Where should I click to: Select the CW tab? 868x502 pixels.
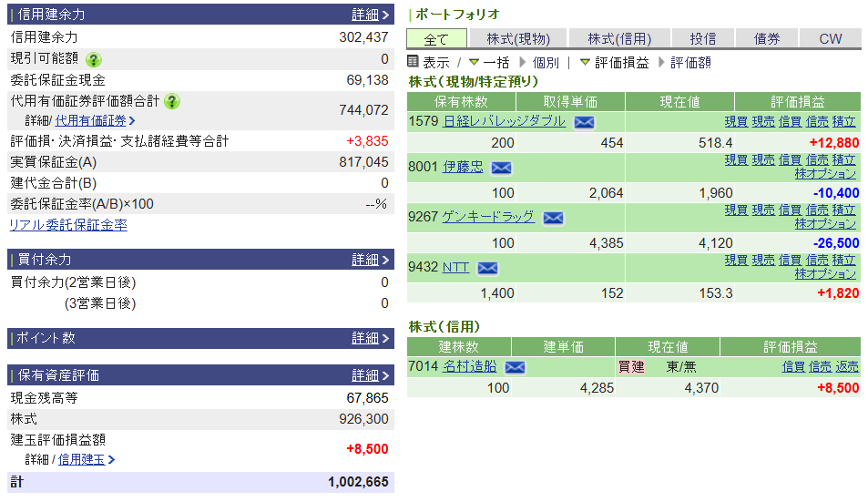coord(830,39)
